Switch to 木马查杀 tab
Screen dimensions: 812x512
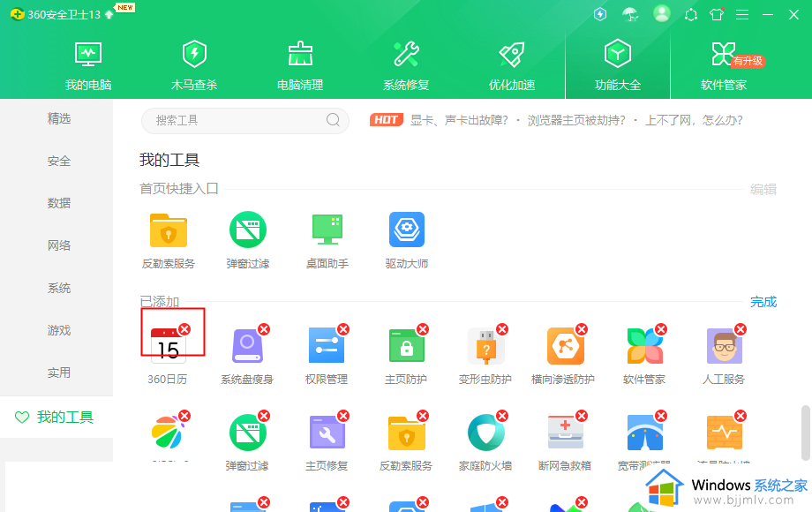coord(194,65)
